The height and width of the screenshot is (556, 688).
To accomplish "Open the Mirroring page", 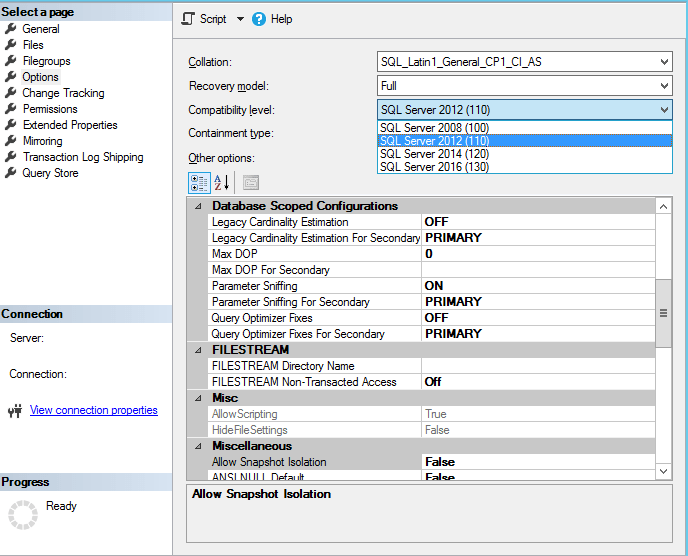I will pos(43,141).
